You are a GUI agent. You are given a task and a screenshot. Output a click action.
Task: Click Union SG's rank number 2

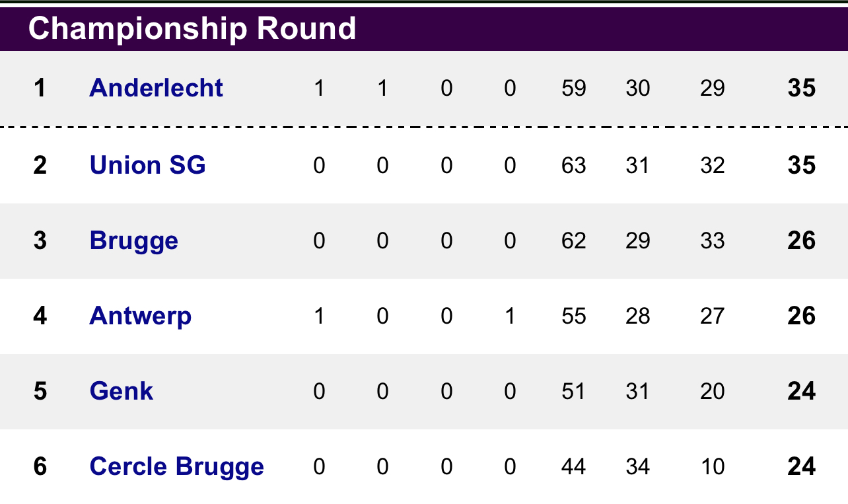pos(40,164)
